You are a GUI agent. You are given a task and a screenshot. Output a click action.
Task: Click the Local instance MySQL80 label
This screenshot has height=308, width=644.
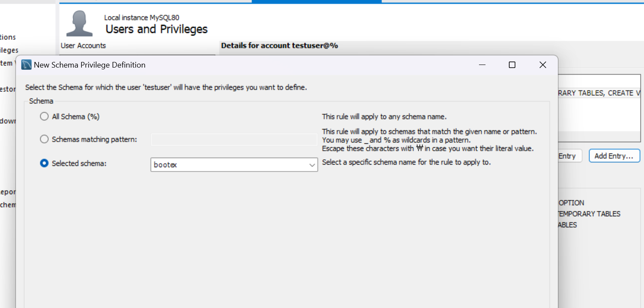click(142, 18)
